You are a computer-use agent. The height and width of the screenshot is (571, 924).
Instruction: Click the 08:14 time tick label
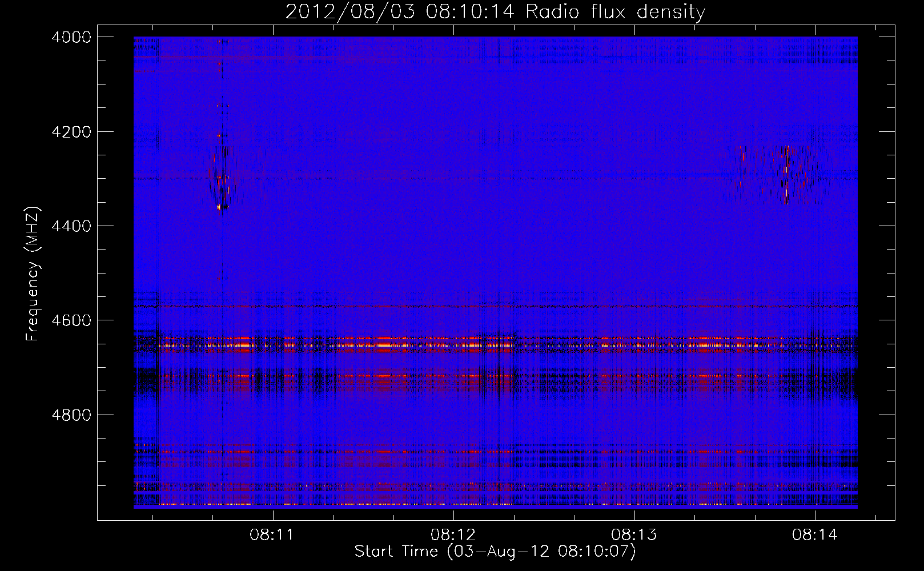[x=815, y=535]
